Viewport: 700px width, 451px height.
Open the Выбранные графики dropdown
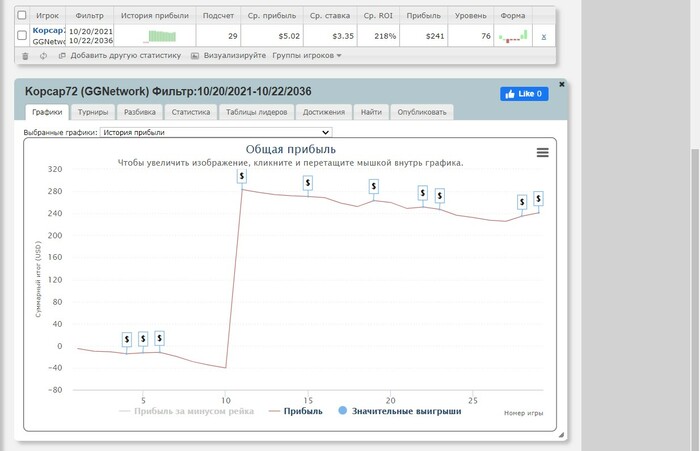(216, 132)
